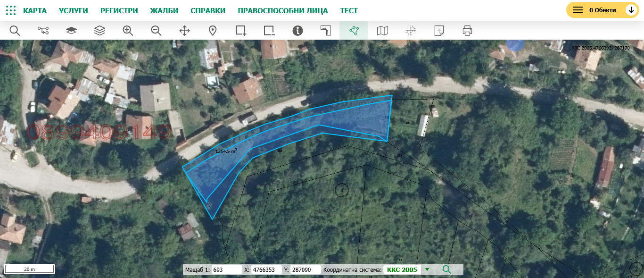This screenshot has width=644, height=278.
Task: Select the location pin marker tool
Action: tap(213, 31)
